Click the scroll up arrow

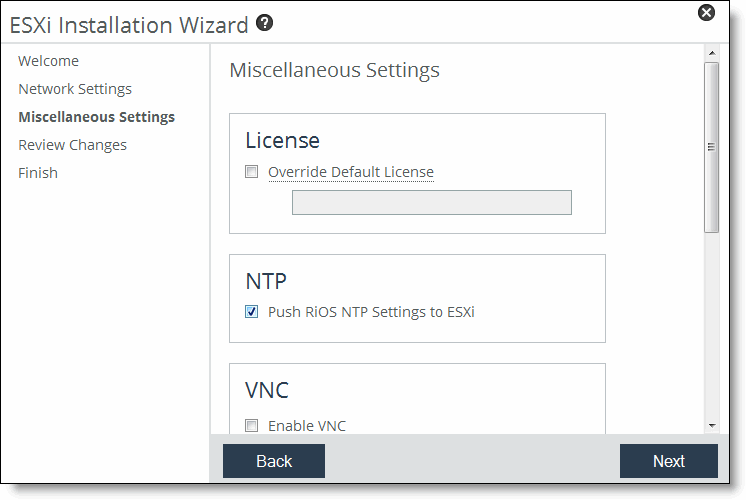point(712,53)
